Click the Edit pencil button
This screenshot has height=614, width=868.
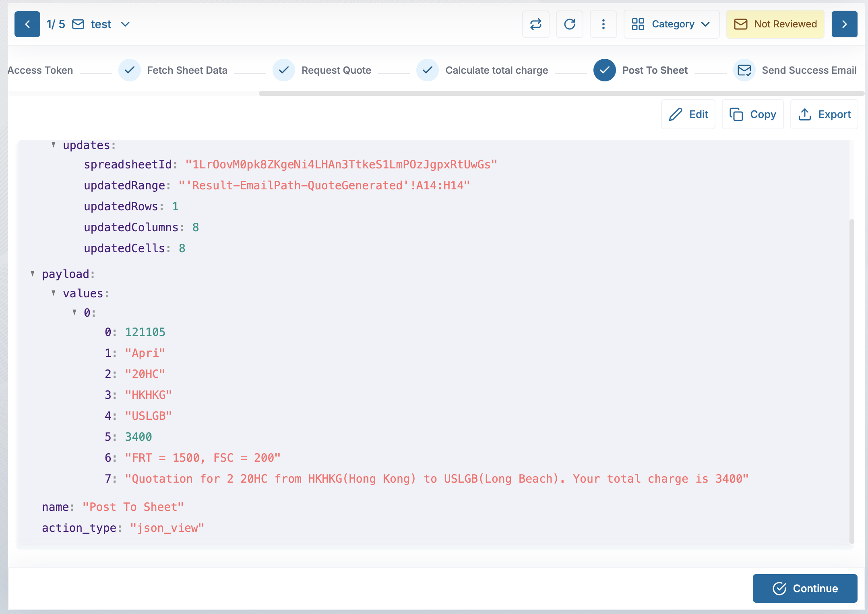pos(688,114)
